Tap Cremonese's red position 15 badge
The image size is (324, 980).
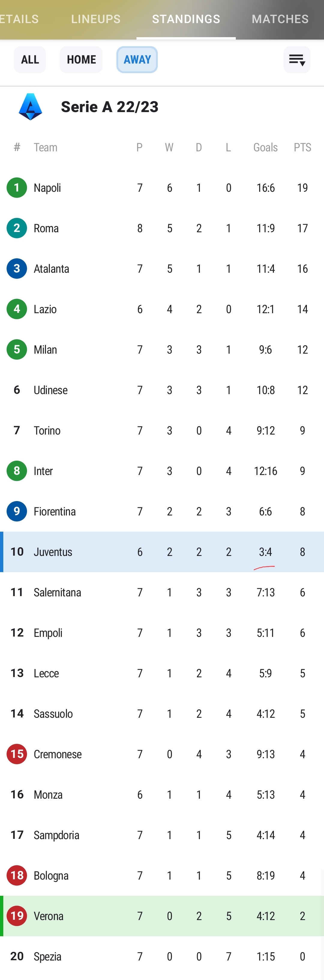pos(17,754)
